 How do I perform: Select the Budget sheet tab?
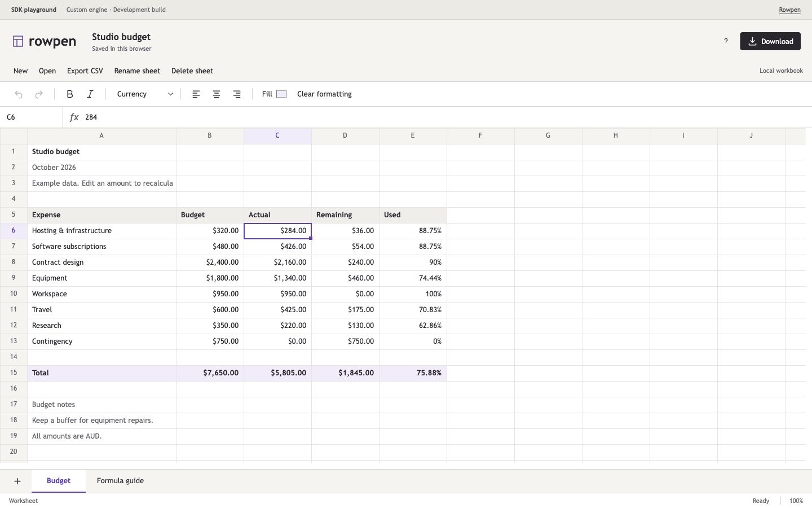click(x=59, y=481)
